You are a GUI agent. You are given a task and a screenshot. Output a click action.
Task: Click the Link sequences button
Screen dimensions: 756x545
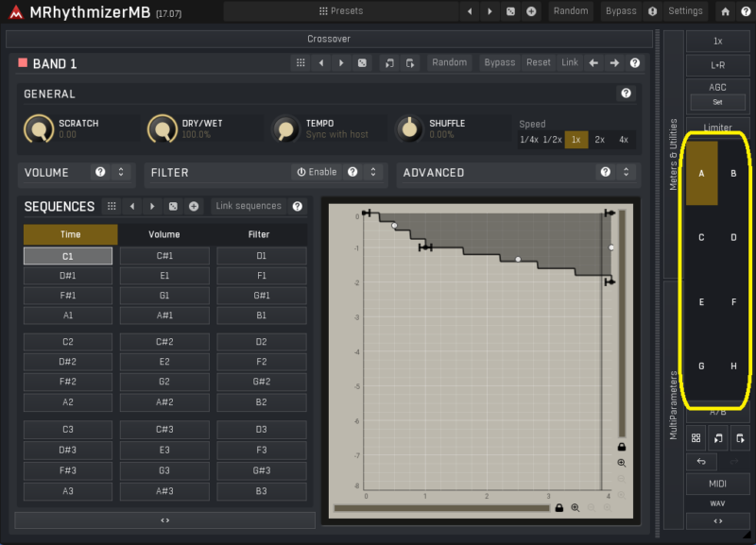point(248,206)
